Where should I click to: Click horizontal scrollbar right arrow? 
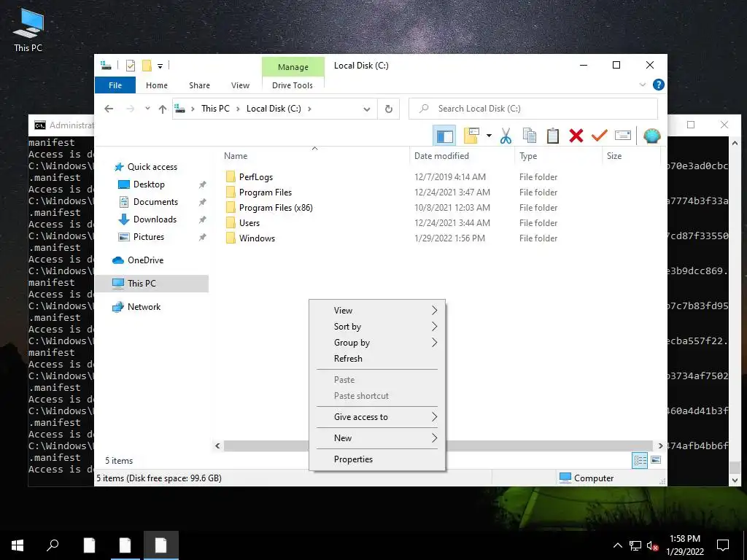point(660,446)
